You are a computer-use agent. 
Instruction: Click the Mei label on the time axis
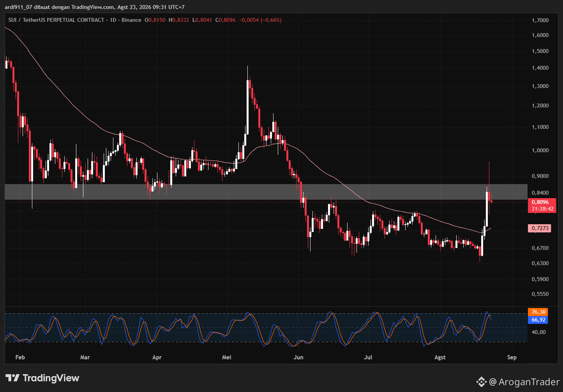(x=226, y=357)
